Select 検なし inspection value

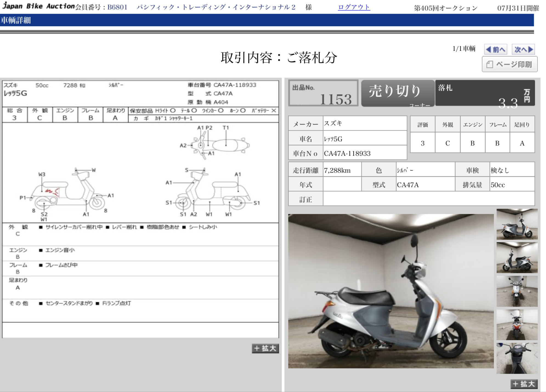pos(500,170)
